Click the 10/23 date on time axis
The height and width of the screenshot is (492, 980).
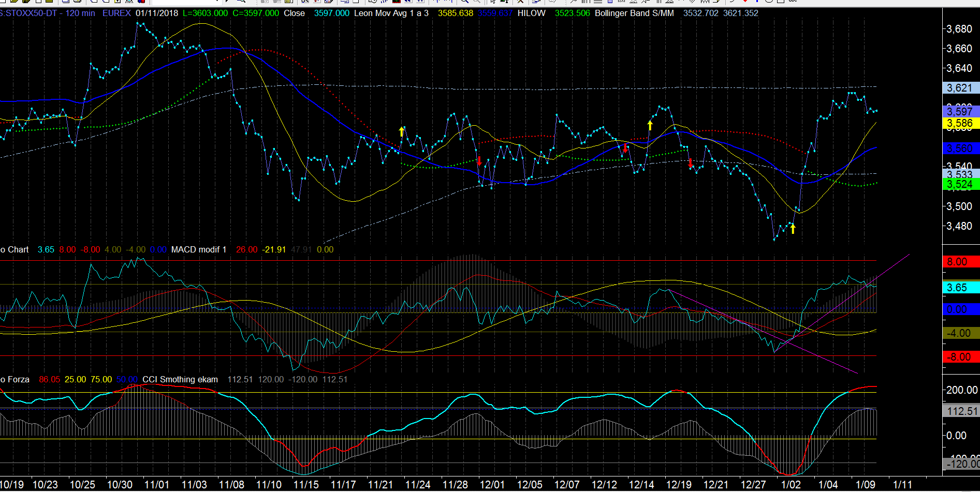(x=45, y=485)
